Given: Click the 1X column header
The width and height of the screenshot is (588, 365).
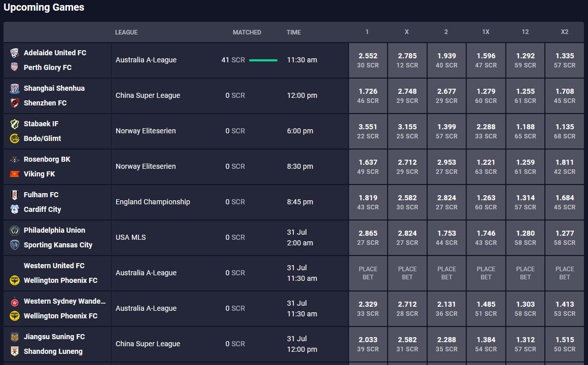Looking at the screenshot, I should click(486, 32).
